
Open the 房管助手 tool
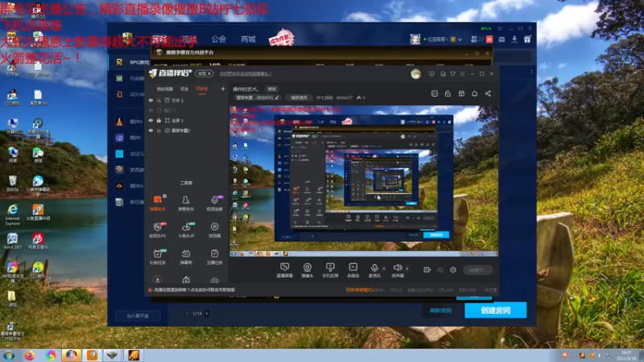click(186, 204)
